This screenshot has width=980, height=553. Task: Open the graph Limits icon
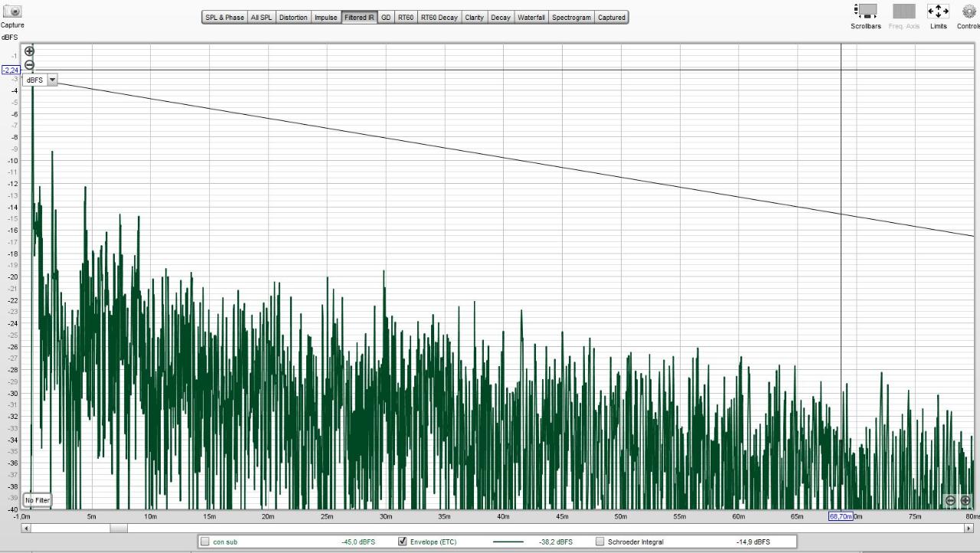tap(938, 11)
